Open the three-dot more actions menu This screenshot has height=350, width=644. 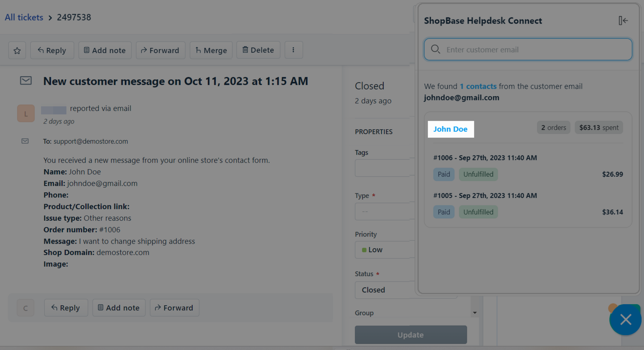tap(293, 50)
